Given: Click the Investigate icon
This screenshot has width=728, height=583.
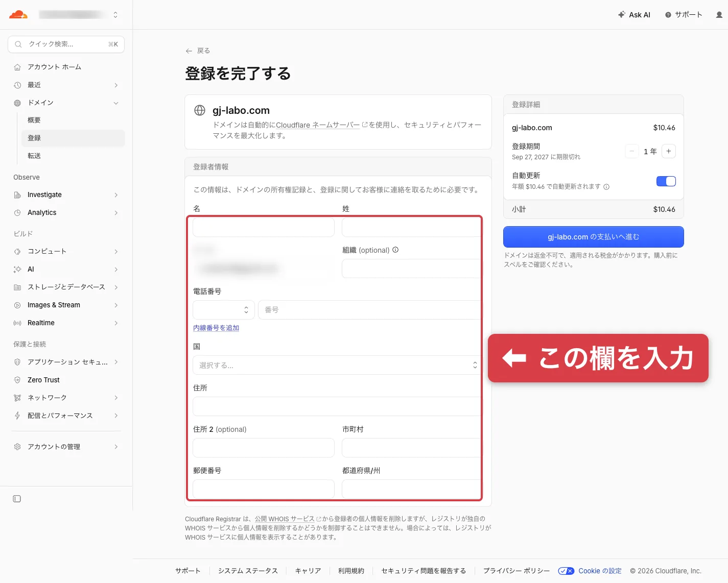Looking at the screenshot, I should (x=17, y=195).
